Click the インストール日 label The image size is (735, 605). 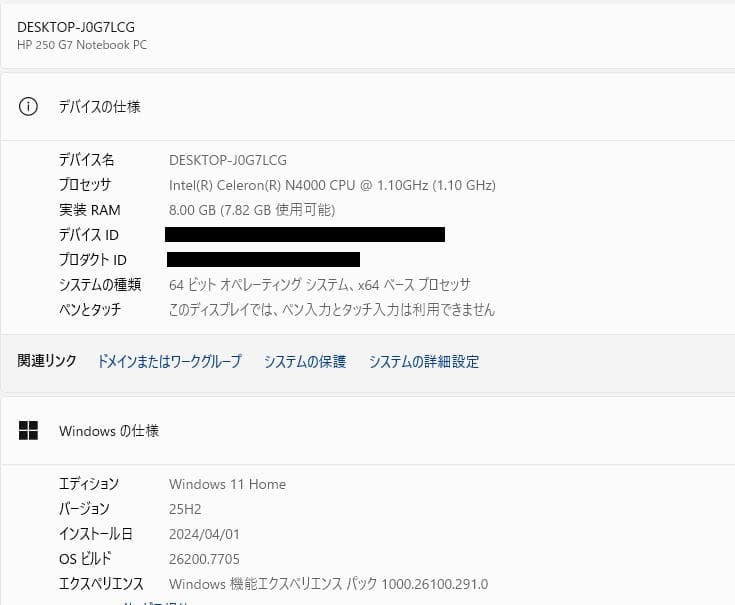96,534
